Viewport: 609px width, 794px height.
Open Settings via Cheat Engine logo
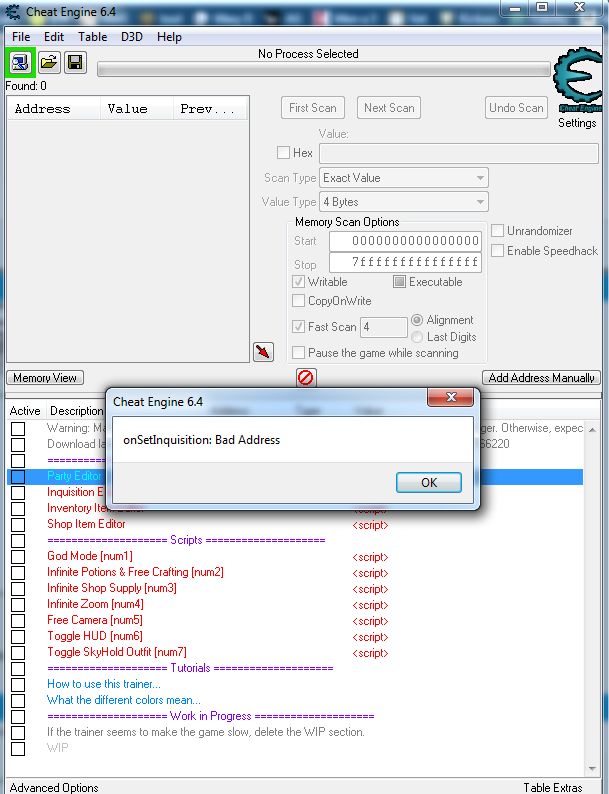tap(577, 86)
